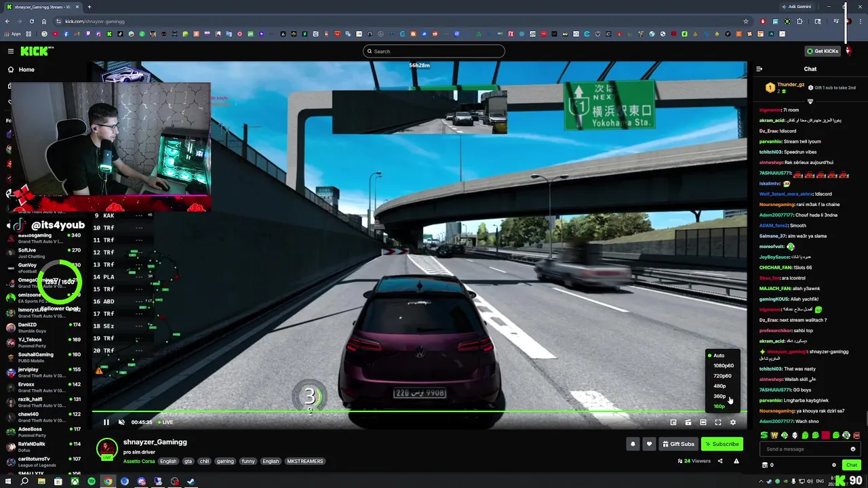Open Chrome extensions puzzle icon

point(800,21)
